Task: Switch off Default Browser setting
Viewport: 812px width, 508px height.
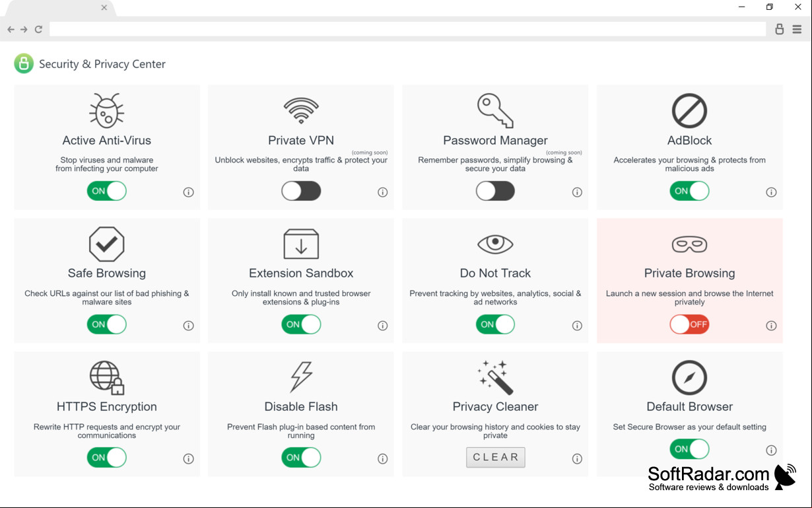Action: (689, 449)
